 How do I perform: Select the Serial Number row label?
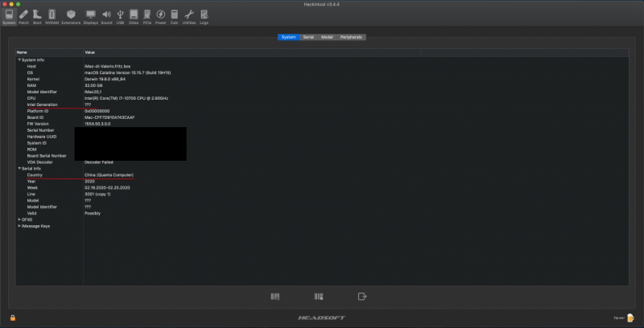click(41, 130)
